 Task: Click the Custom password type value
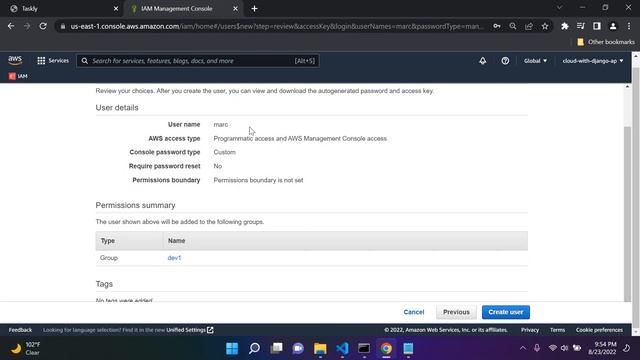coord(224,152)
